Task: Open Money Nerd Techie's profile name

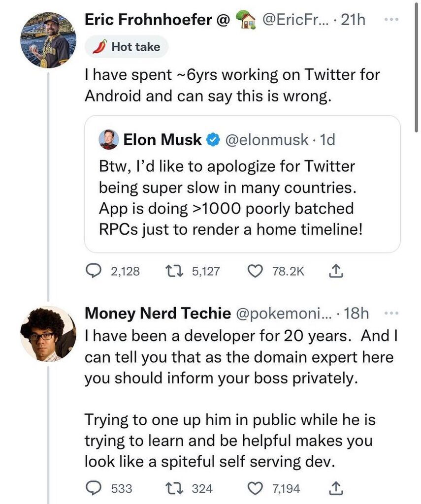Action: [158, 313]
